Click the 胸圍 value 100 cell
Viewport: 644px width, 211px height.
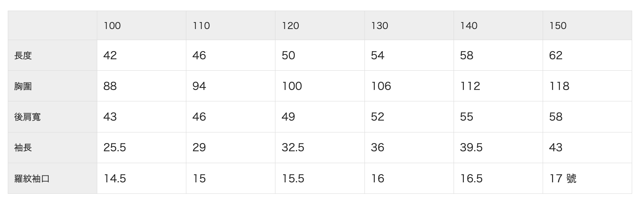[292, 86]
